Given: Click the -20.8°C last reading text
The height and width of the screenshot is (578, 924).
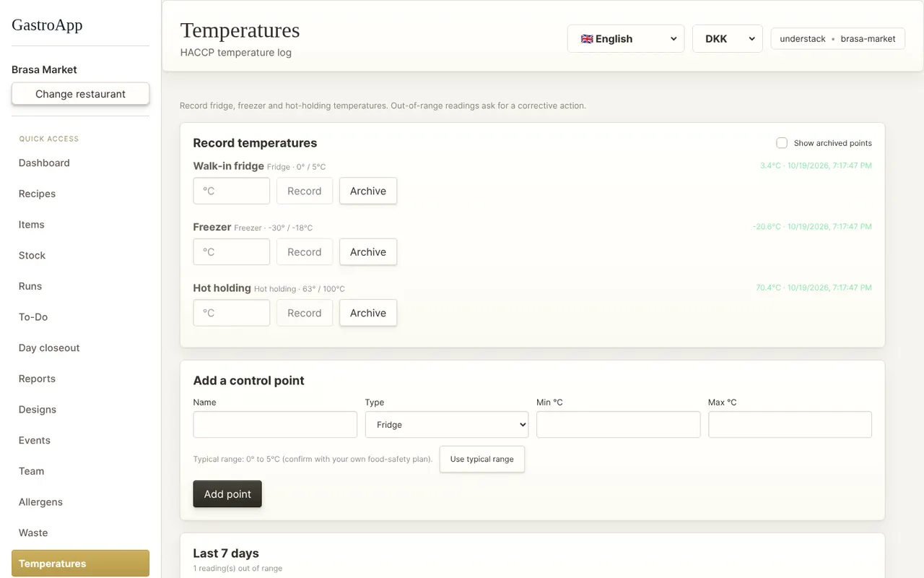Looking at the screenshot, I should (812, 227).
